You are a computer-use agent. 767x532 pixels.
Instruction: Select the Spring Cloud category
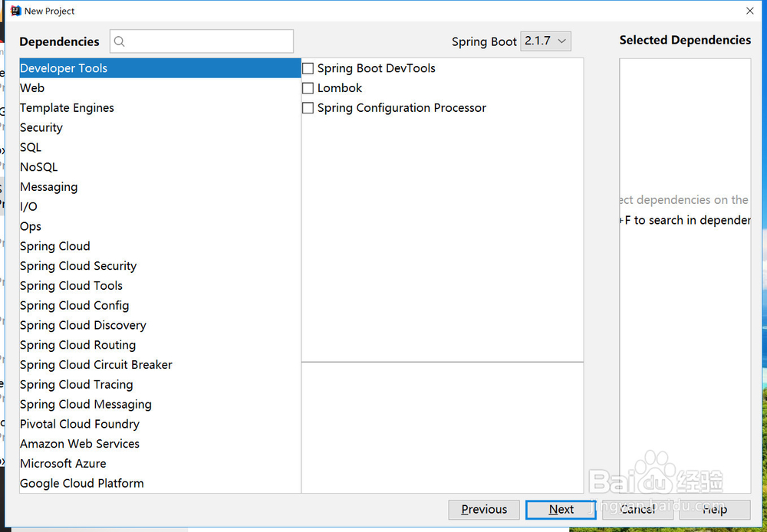pos(160,246)
